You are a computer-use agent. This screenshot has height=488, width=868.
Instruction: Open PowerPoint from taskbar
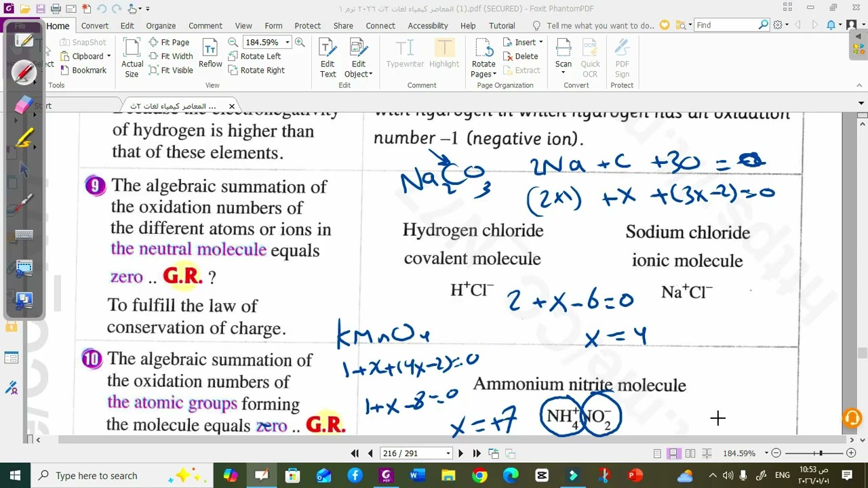click(635, 475)
